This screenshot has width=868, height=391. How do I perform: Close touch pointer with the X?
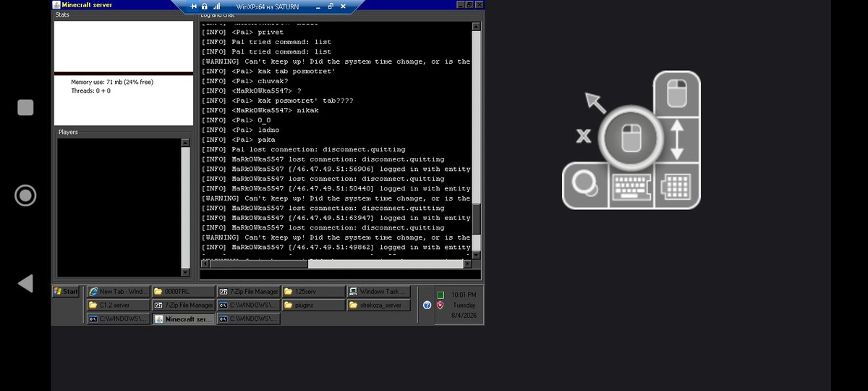coord(584,135)
